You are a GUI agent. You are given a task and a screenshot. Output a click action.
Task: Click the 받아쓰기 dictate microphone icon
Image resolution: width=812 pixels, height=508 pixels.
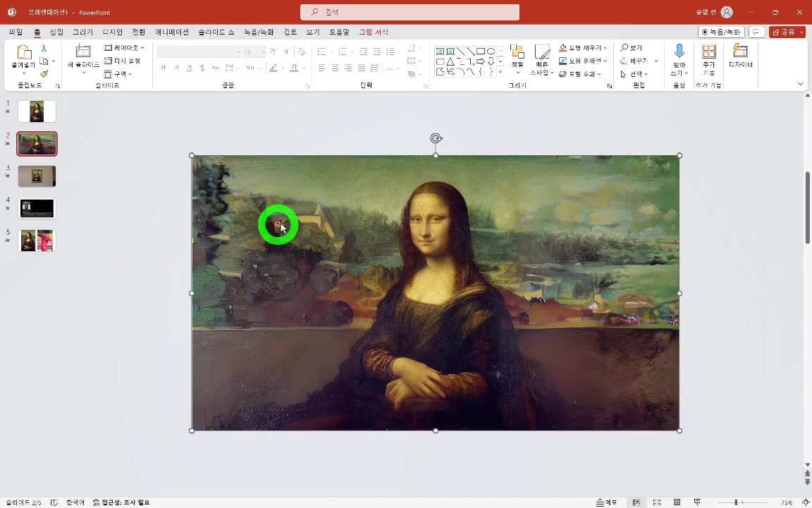(x=679, y=52)
